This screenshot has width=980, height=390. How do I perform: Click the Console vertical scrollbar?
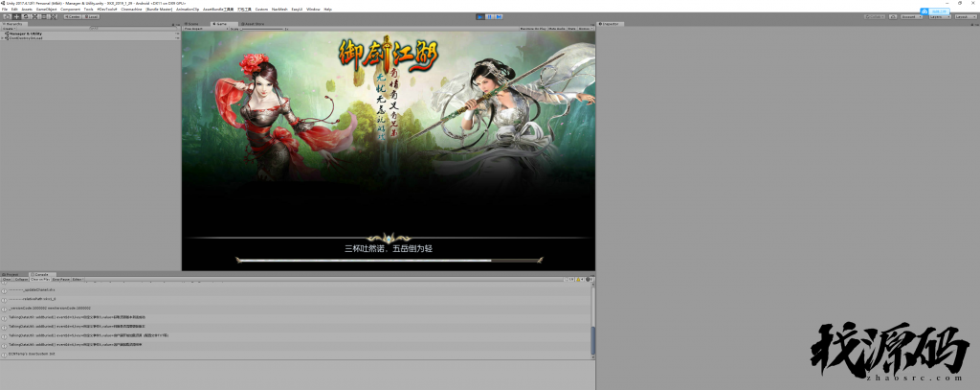point(592,322)
